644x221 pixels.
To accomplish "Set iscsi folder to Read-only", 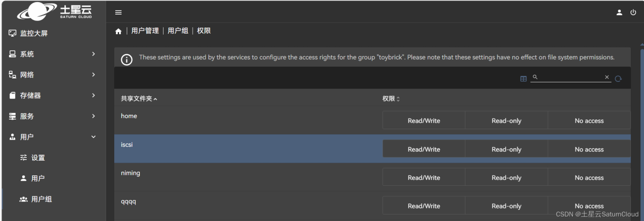I will [506, 149].
